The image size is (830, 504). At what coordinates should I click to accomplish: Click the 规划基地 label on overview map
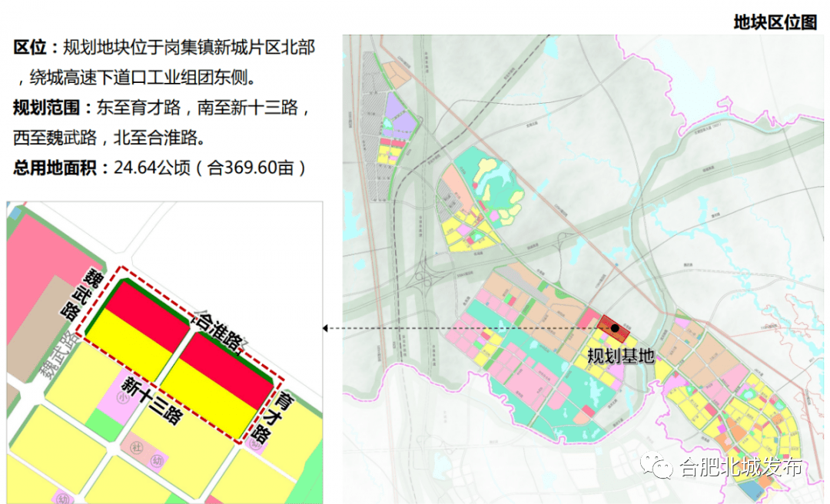click(621, 355)
